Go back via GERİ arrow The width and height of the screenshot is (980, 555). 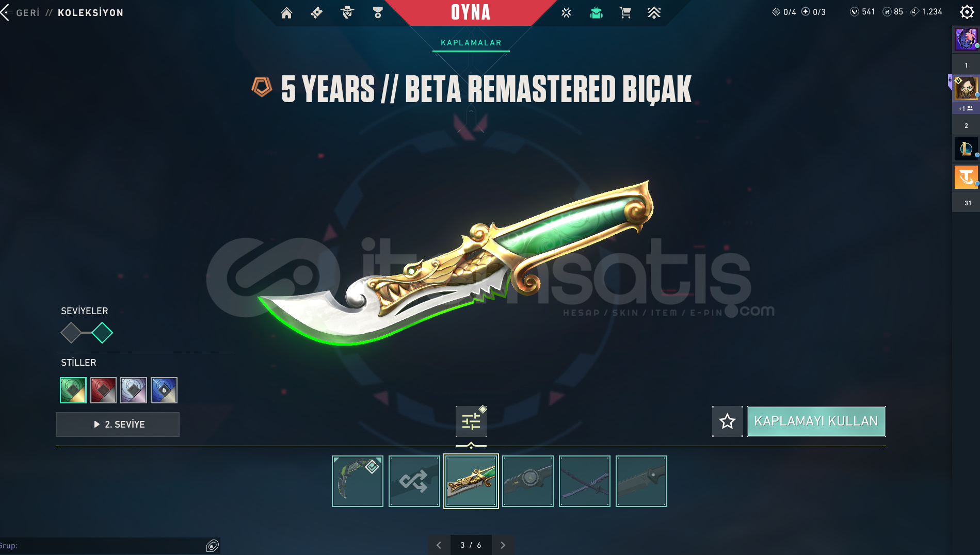(x=21, y=12)
